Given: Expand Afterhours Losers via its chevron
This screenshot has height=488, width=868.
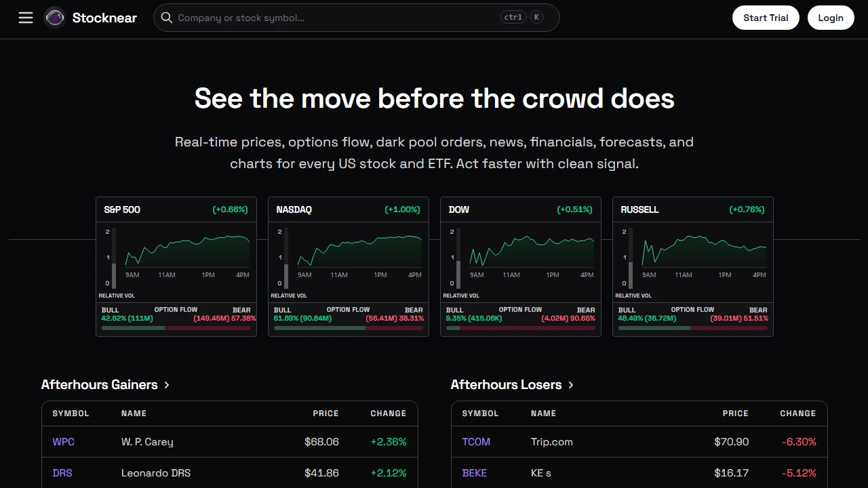Looking at the screenshot, I should (x=571, y=385).
